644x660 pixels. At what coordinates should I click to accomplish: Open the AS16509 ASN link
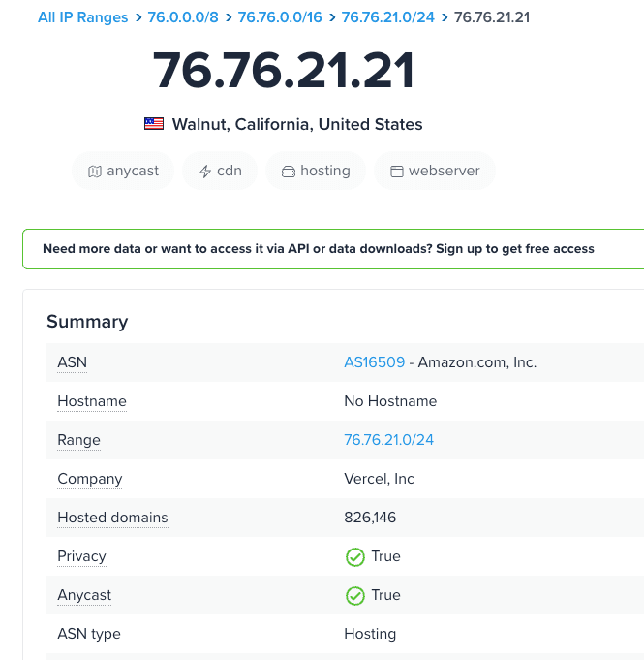tap(375, 362)
